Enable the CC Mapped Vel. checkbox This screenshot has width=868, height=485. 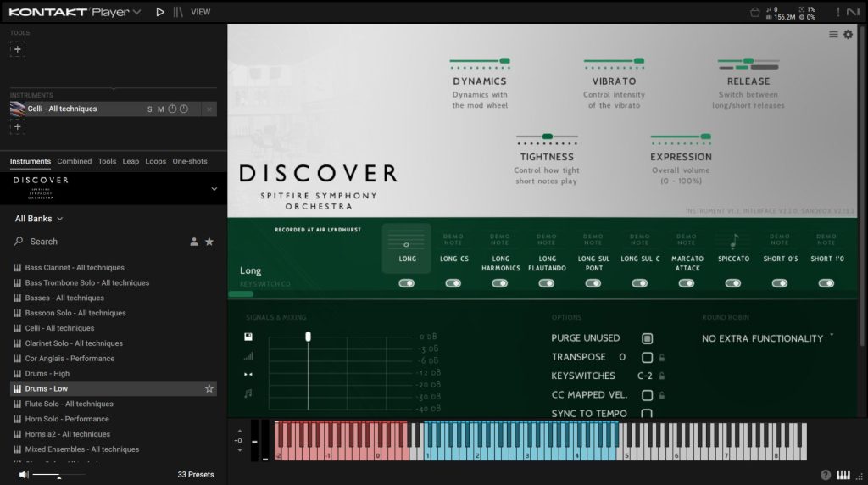pos(647,395)
